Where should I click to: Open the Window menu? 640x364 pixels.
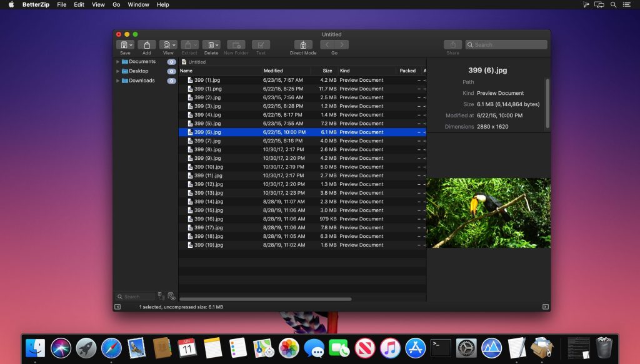[x=138, y=4]
